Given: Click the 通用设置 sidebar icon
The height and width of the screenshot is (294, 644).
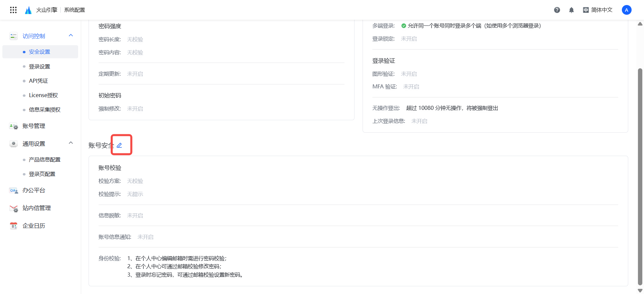Looking at the screenshot, I should pyautogui.click(x=13, y=144).
